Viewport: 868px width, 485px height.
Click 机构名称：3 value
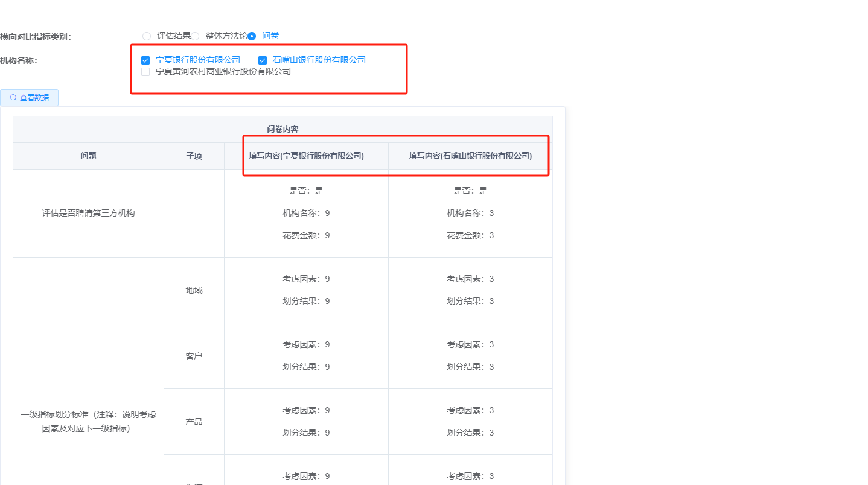point(470,213)
